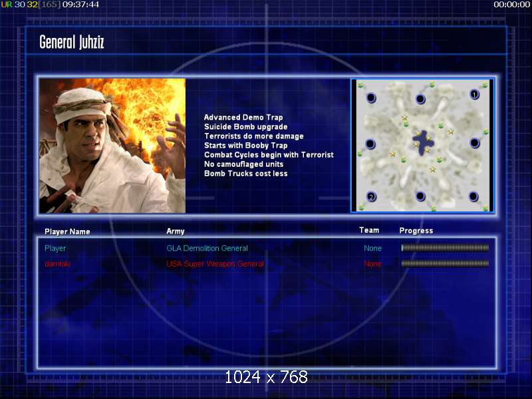Click the red 'None' team value
This screenshot has height=399, width=532.
[372, 264]
